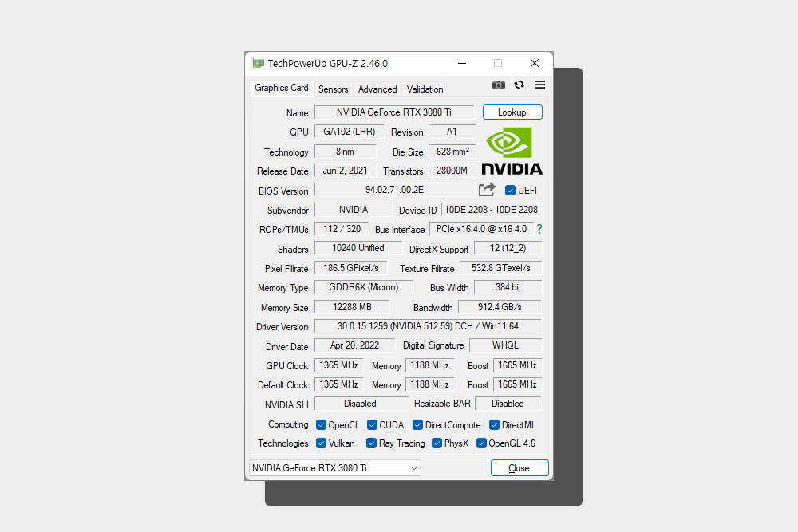Toggle the Ray Tracing checkbox
The height and width of the screenshot is (532, 798).
pos(372,443)
